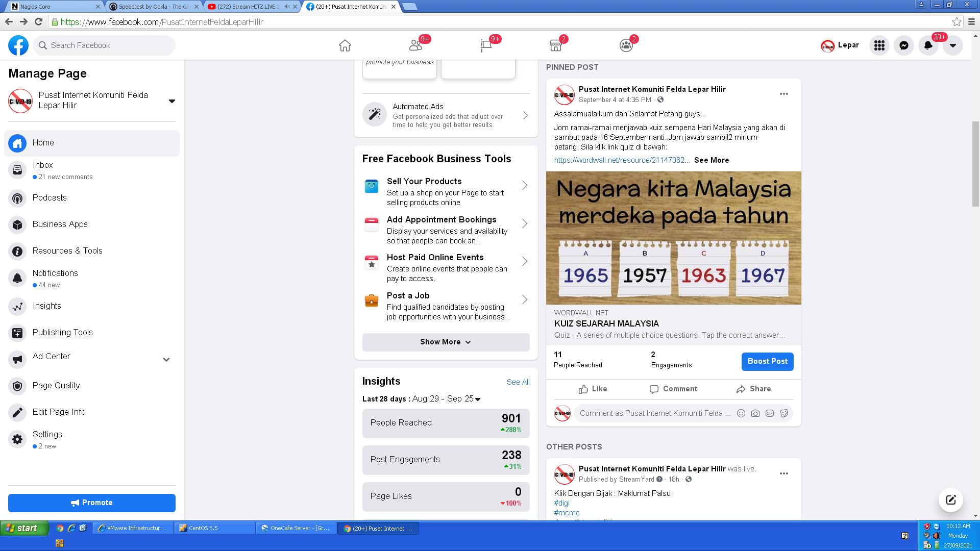980x551 pixels.
Task: Click the Negara kita Malaysia quiz image
Action: 674,238
